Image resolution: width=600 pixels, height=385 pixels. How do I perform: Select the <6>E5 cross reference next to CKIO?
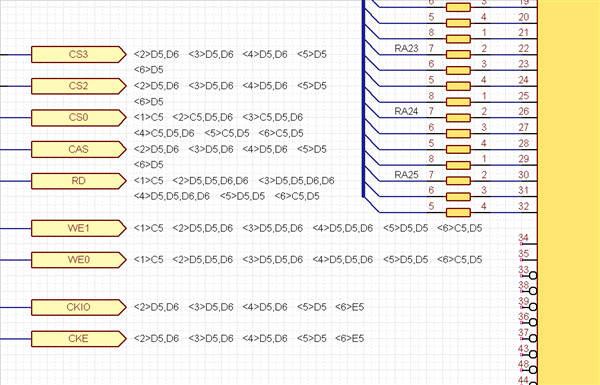349,307
